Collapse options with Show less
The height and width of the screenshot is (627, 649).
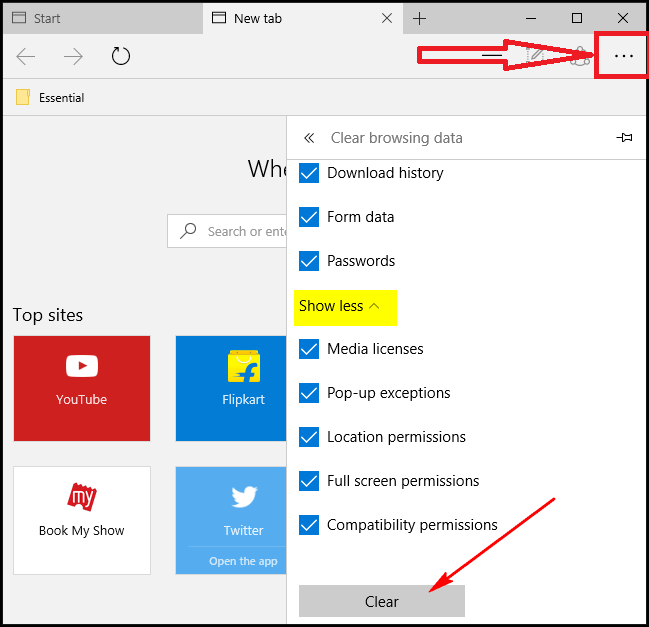point(339,306)
